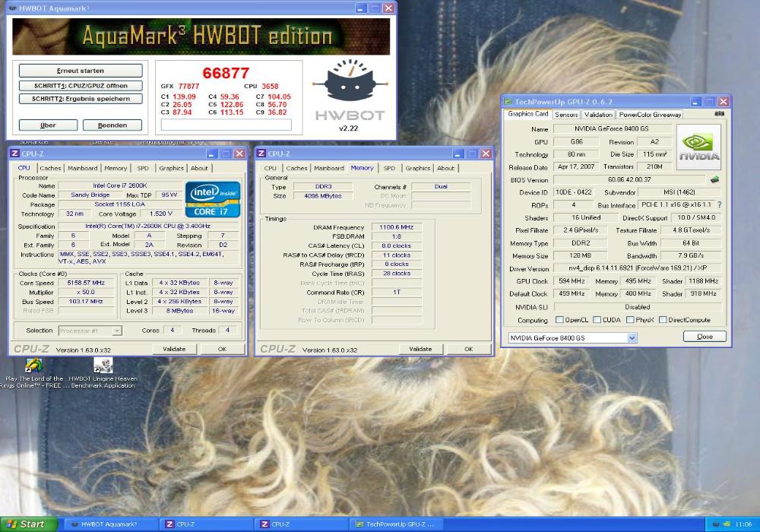Open HWBOT Unigine Heaven Benchmark desktop shortcut

point(103,373)
